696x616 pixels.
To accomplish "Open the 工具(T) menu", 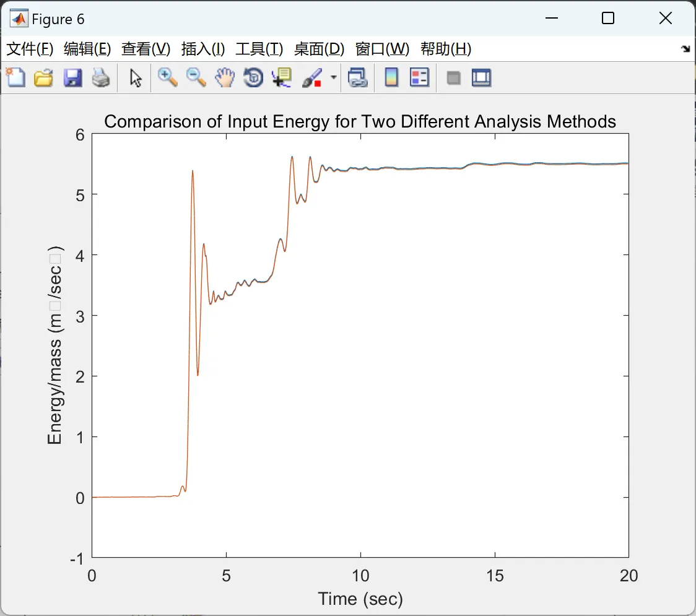I will (x=259, y=49).
